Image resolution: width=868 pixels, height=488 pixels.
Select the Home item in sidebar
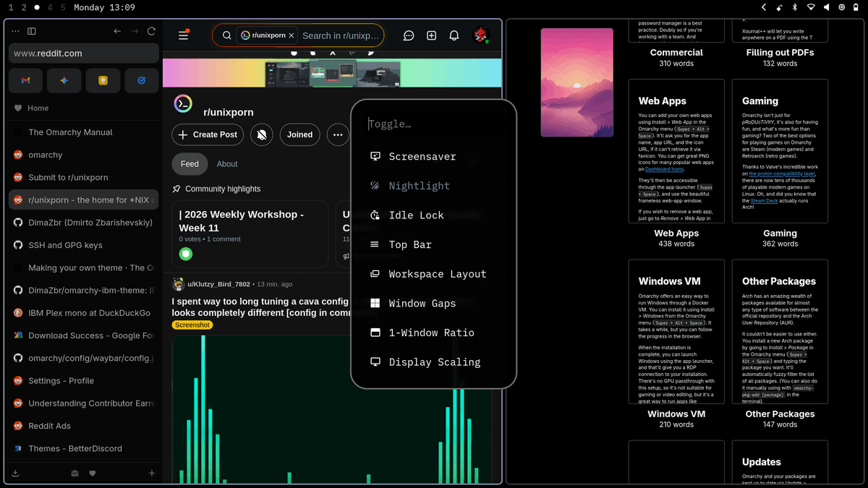[x=84, y=108]
